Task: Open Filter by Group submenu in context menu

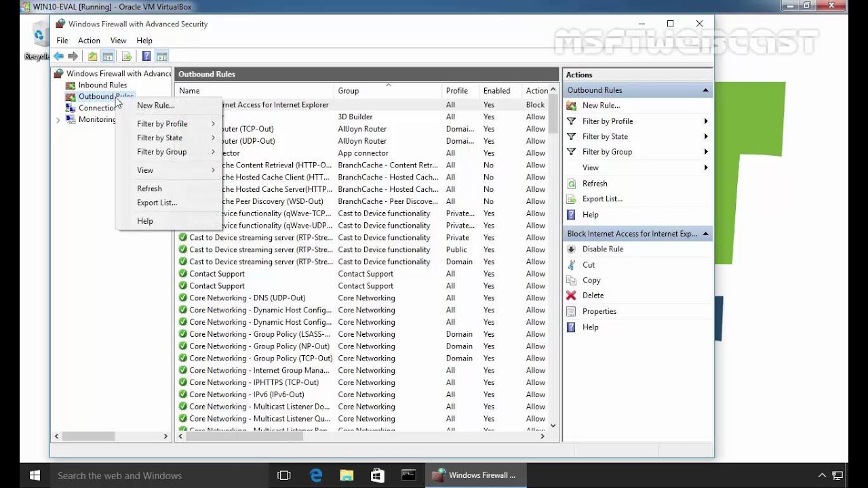Action: pos(170,152)
